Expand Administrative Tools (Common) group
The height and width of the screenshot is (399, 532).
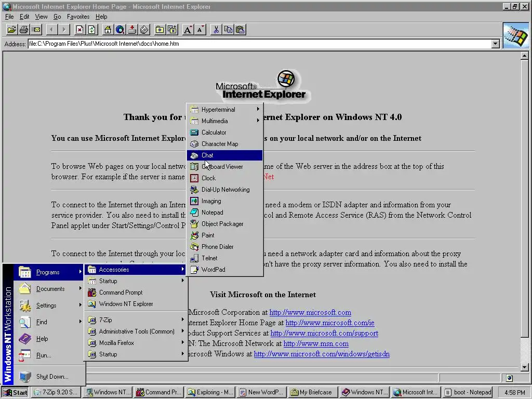[136, 331]
